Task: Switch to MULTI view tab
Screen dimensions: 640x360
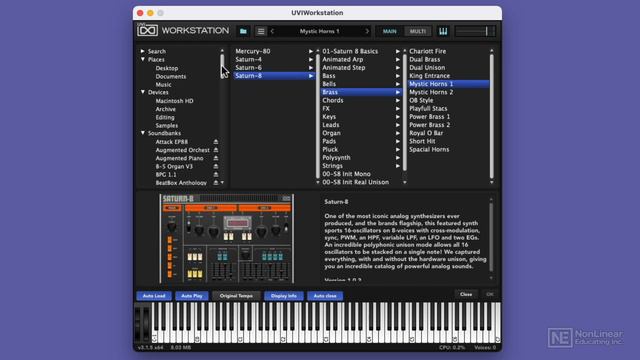Action: point(418,31)
